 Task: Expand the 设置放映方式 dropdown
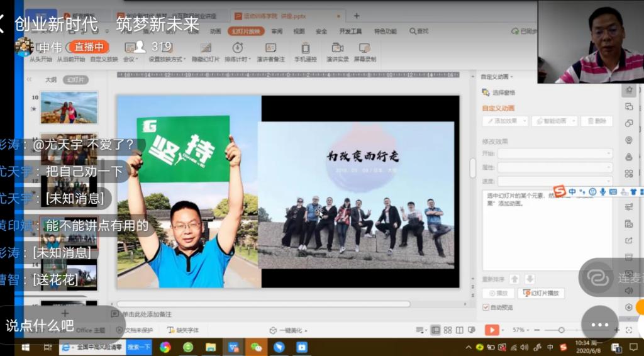coord(167,59)
